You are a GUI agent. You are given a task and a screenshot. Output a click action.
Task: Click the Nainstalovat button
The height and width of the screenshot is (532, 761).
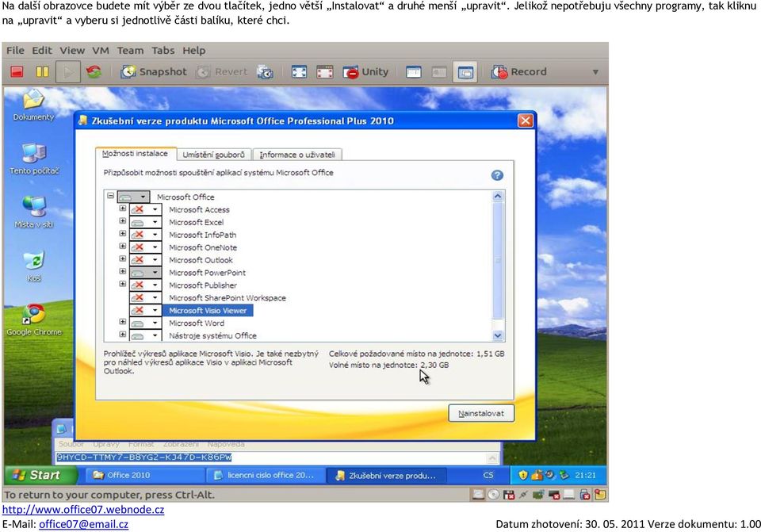(x=481, y=414)
